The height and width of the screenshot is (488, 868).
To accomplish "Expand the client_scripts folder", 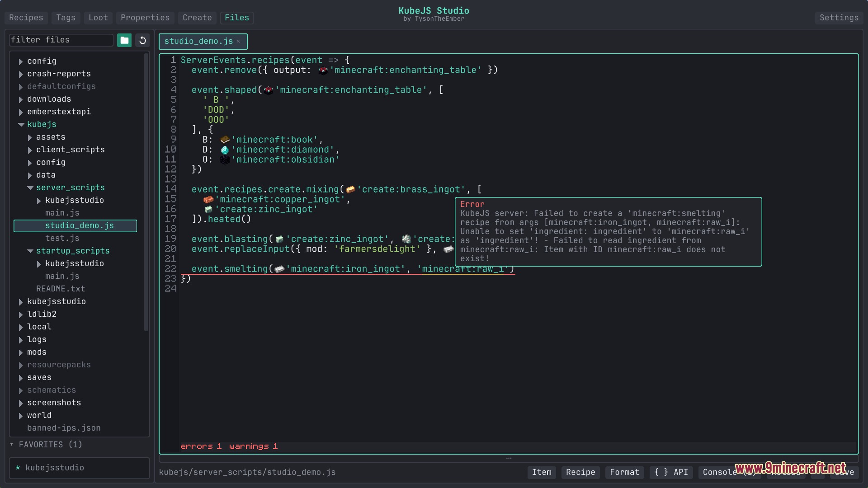I will point(30,150).
